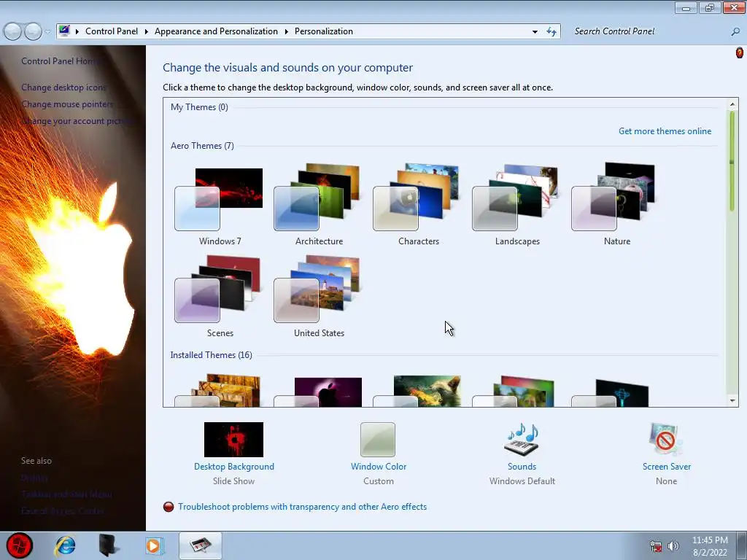Select the first installed autumn theme
The image size is (747, 560).
(219, 391)
